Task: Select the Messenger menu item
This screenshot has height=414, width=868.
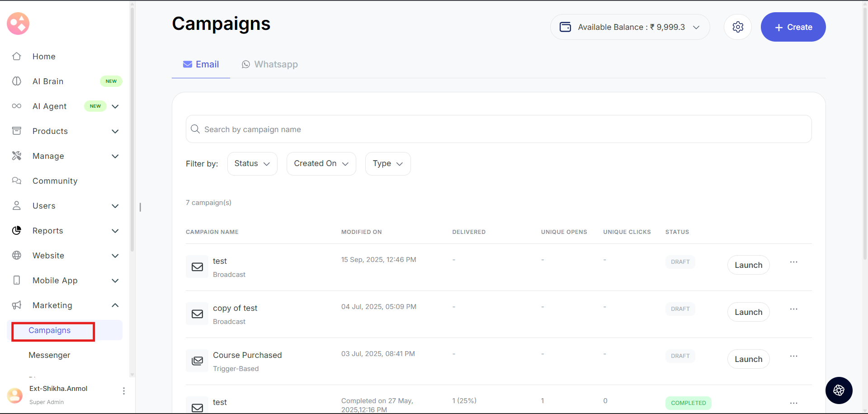Action: coord(49,355)
